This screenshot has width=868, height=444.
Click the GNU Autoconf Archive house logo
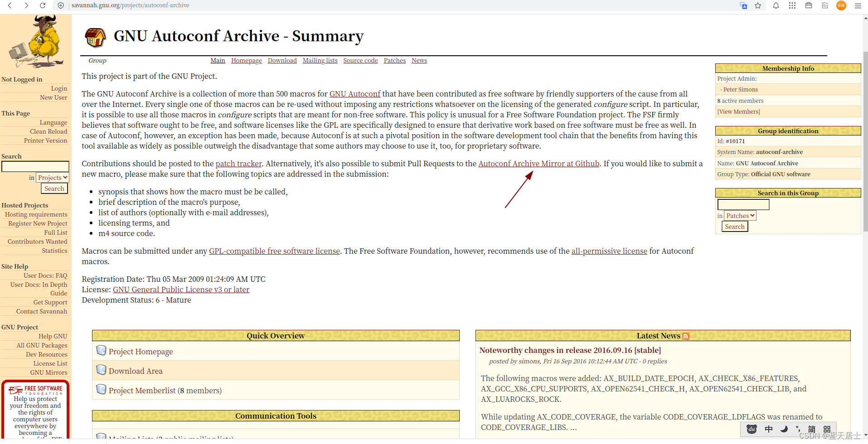96,37
